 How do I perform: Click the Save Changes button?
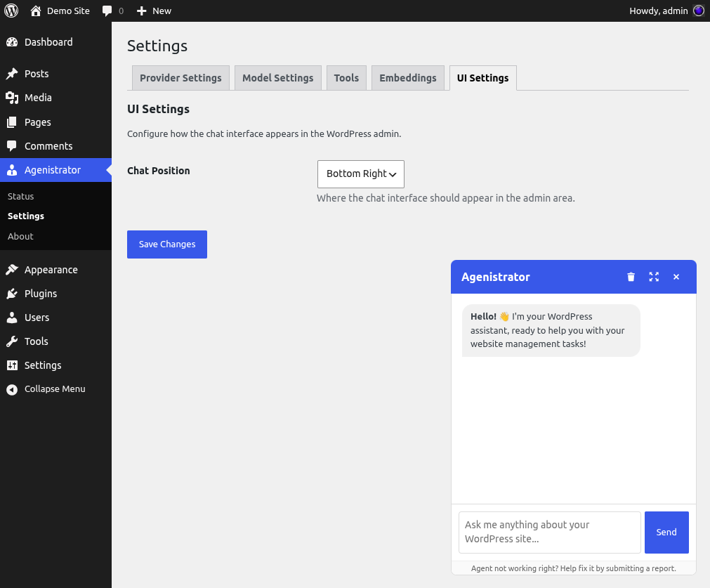pos(166,244)
